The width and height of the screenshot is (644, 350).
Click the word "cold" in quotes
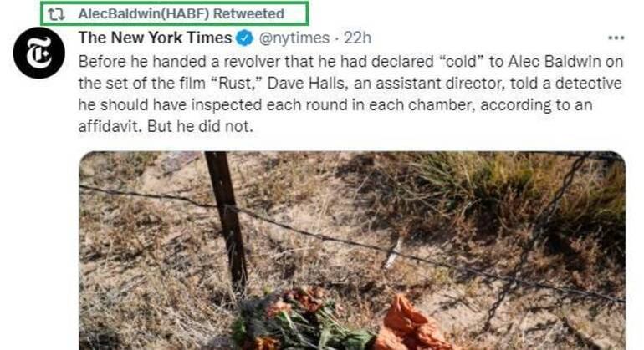pyautogui.click(x=463, y=62)
